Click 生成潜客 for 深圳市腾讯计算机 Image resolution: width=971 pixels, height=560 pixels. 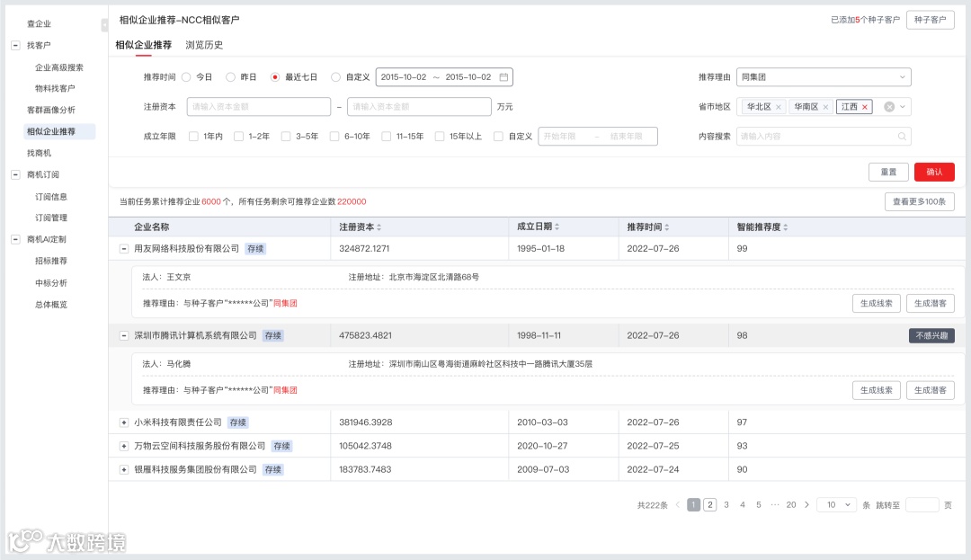931,390
